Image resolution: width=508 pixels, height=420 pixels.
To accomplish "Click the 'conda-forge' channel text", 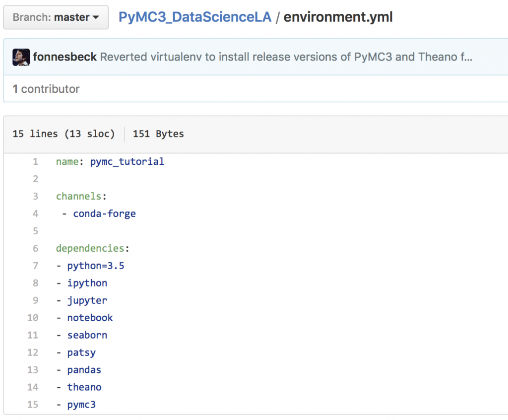I will pos(104,213).
